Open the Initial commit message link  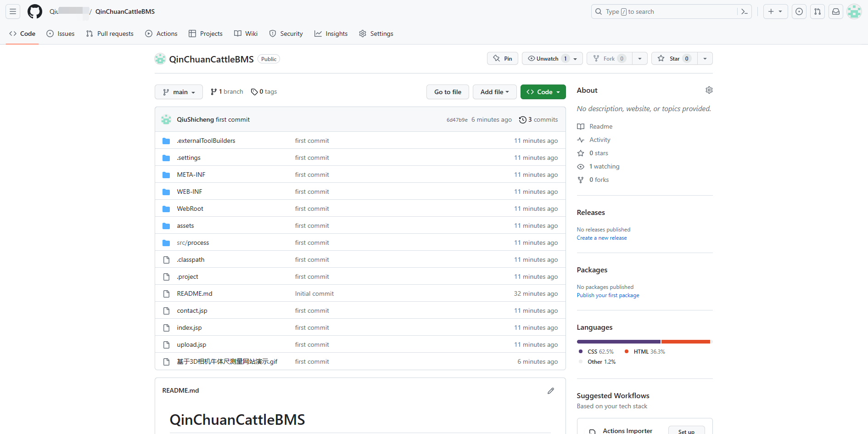tap(314, 294)
